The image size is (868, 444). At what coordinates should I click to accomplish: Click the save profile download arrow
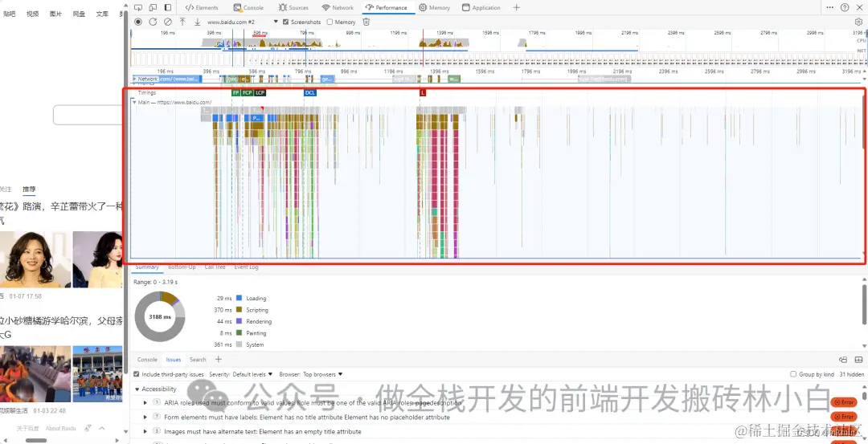point(197,22)
